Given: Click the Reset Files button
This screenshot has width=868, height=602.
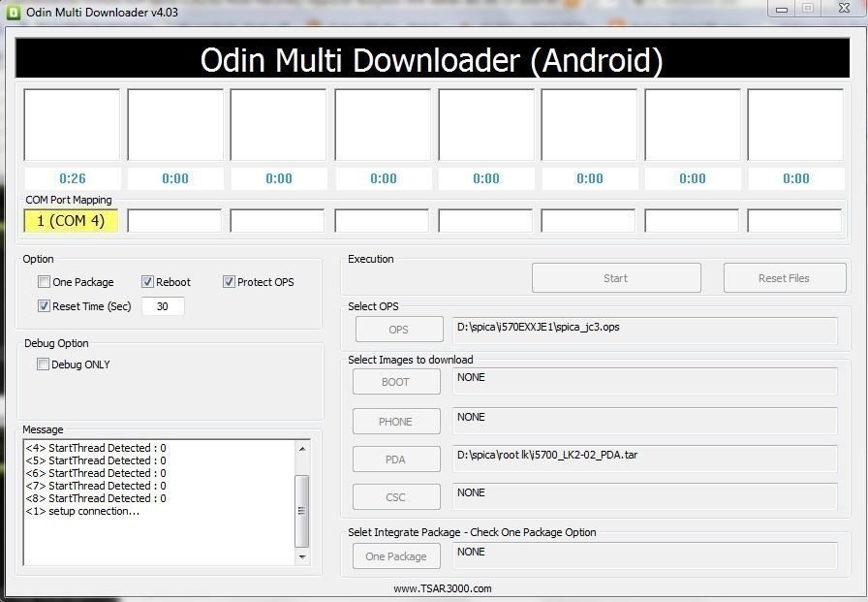Looking at the screenshot, I should (785, 278).
